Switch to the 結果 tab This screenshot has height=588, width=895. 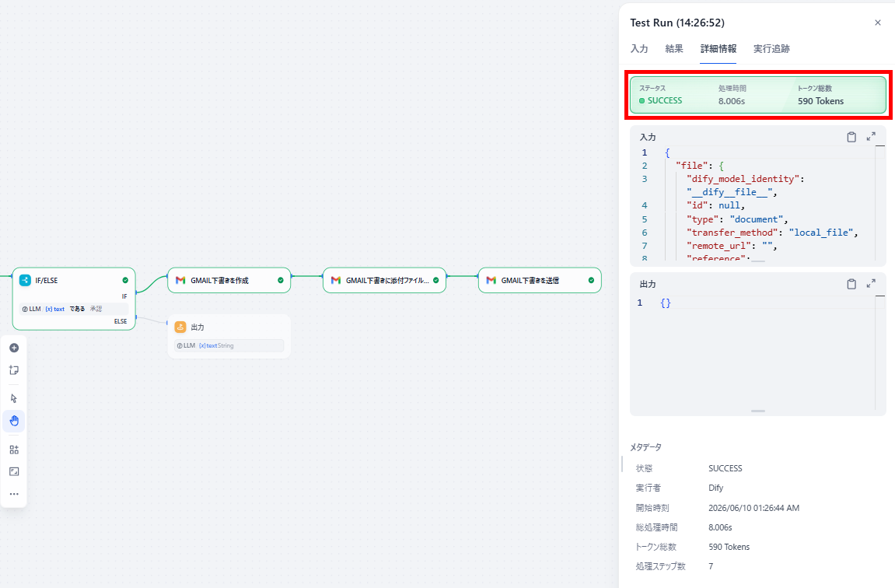click(674, 49)
